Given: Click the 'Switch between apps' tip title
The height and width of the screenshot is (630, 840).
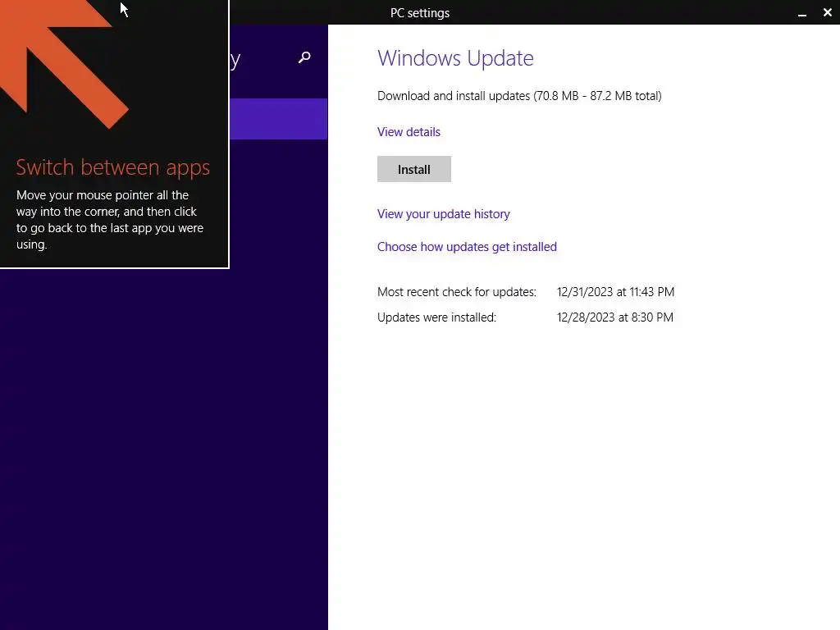Looking at the screenshot, I should point(113,167).
